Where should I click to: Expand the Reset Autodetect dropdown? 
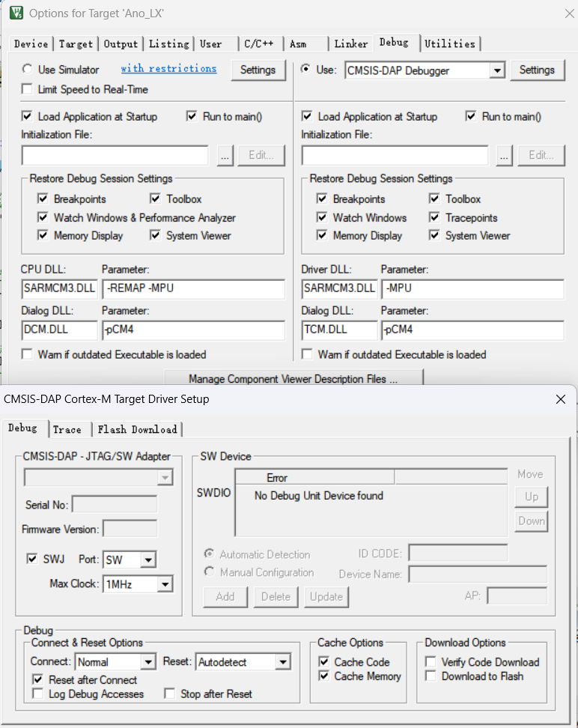click(x=283, y=662)
